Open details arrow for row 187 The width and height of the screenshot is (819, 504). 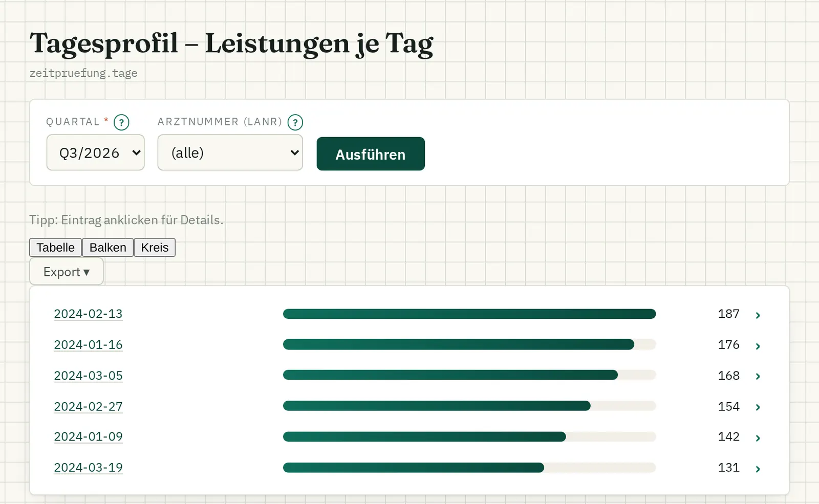(x=758, y=315)
